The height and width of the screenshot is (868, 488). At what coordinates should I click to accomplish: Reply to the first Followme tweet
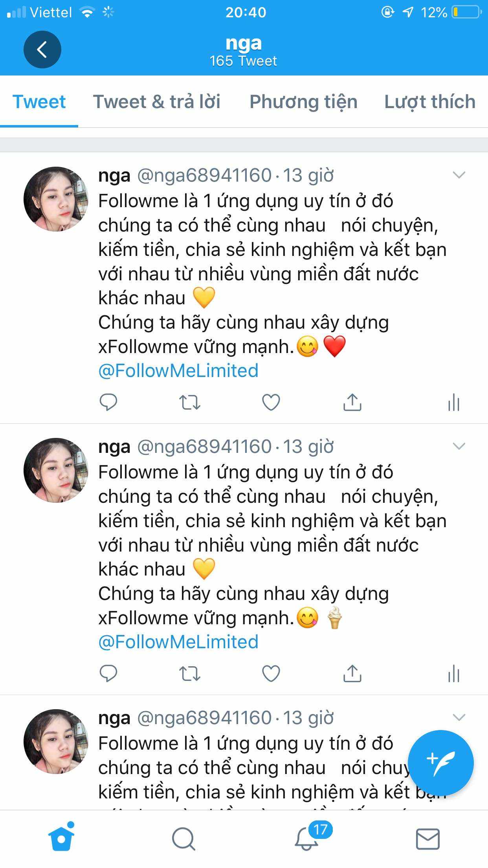pyautogui.click(x=108, y=402)
